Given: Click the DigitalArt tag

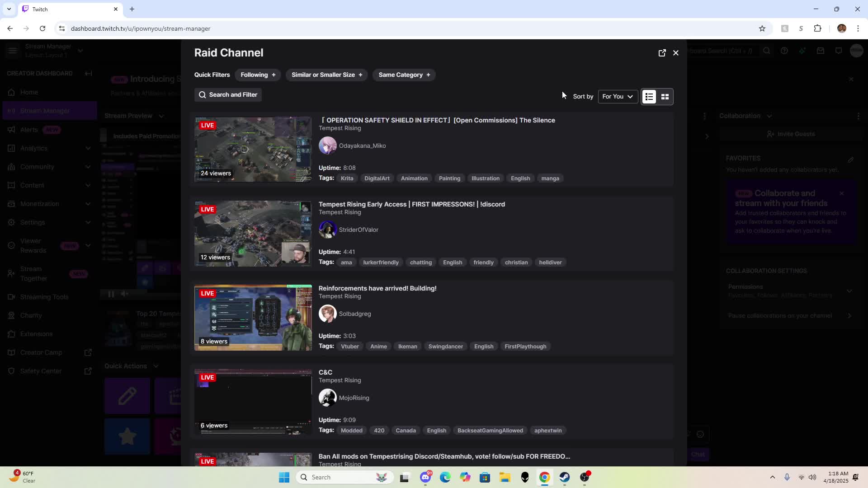Looking at the screenshot, I should 377,178.
